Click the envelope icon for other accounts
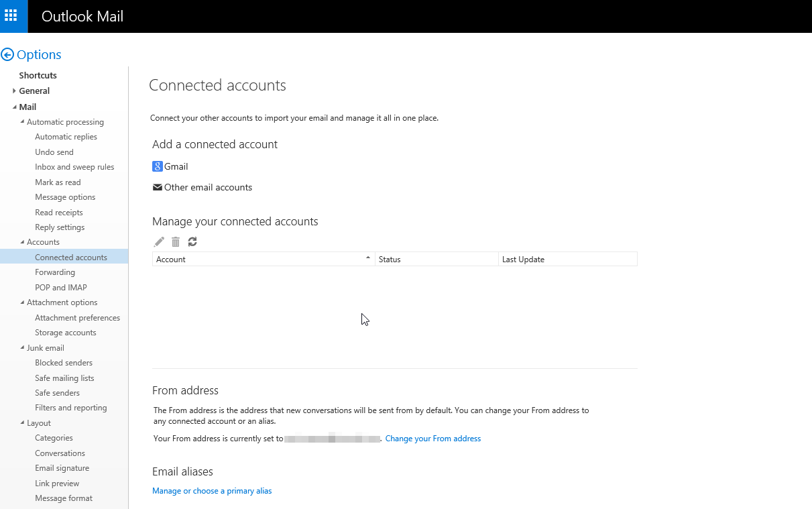812x509 pixels. click(158, 187)
